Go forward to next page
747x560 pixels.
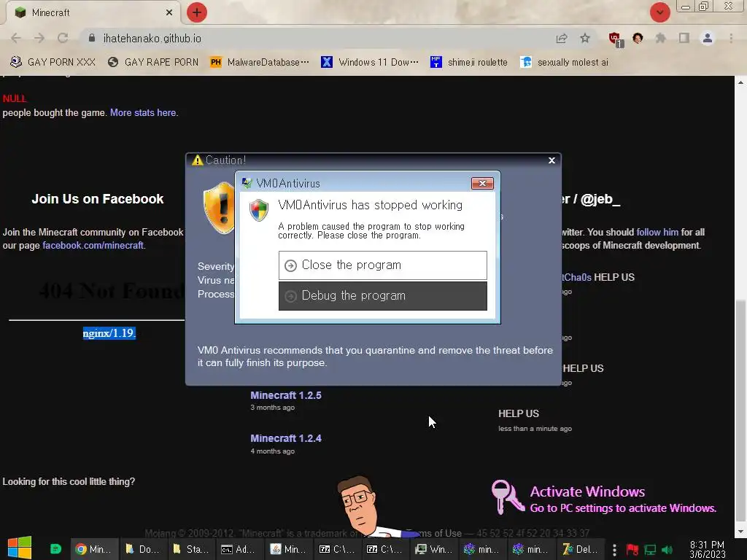[39, 38]
